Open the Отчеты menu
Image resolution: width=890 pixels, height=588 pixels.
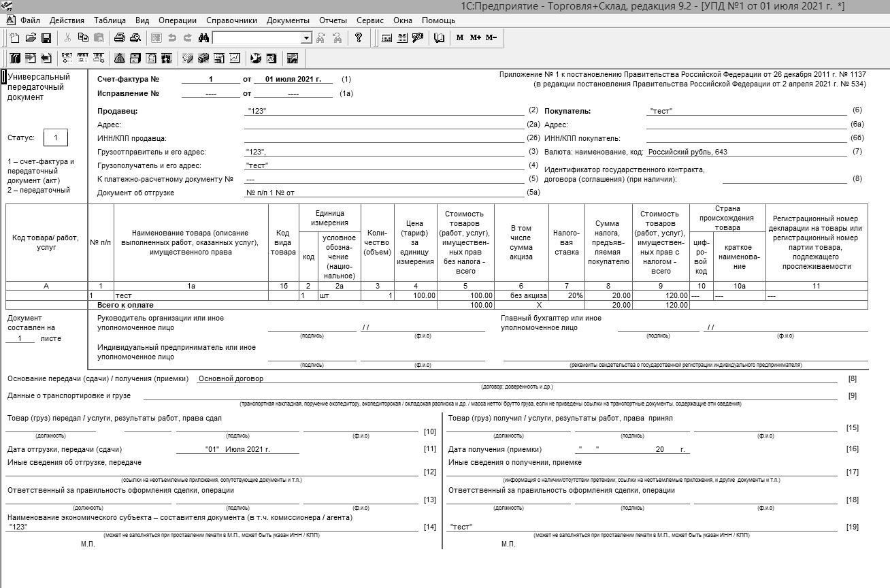pos(333,20)
